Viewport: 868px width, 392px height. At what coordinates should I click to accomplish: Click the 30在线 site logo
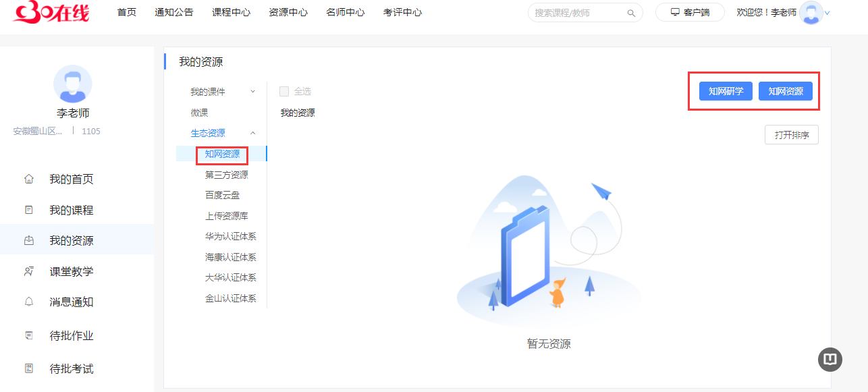coord(51,11)
